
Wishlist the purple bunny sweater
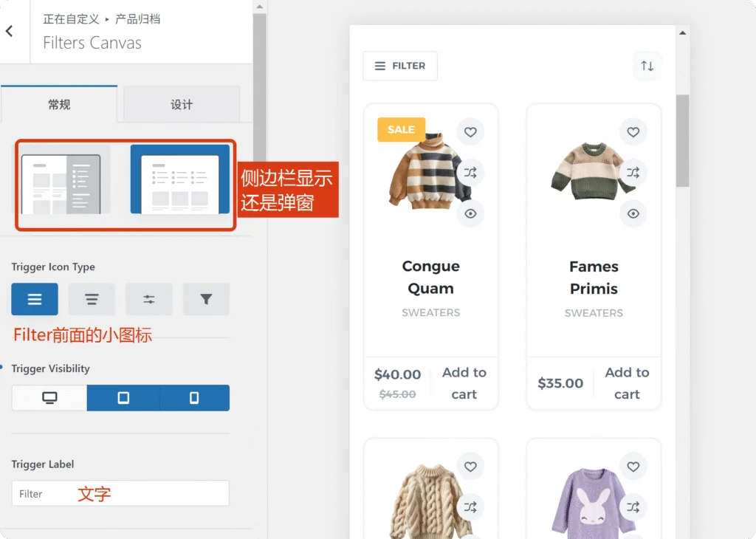(x=633, y=466)
